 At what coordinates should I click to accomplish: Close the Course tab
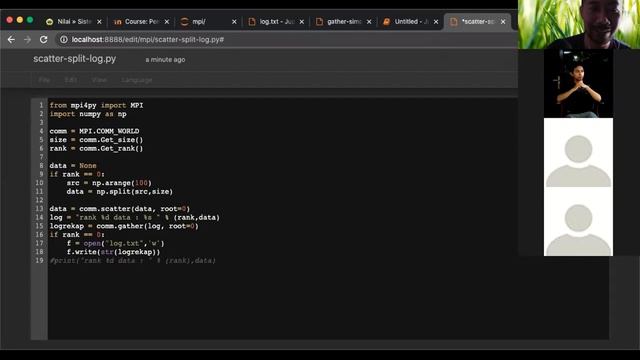(167, 22)
